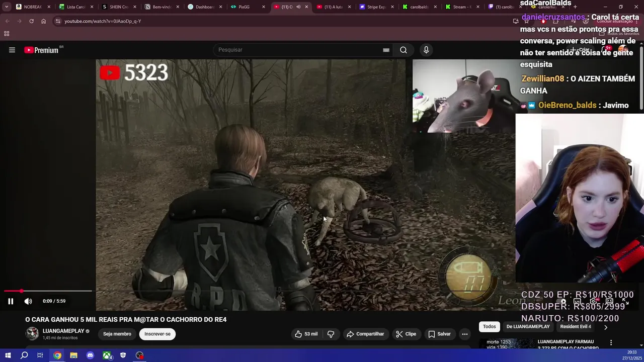644x362 pixels.
Task: Close the NOBREAK browser tab
Action: (49, 7)
